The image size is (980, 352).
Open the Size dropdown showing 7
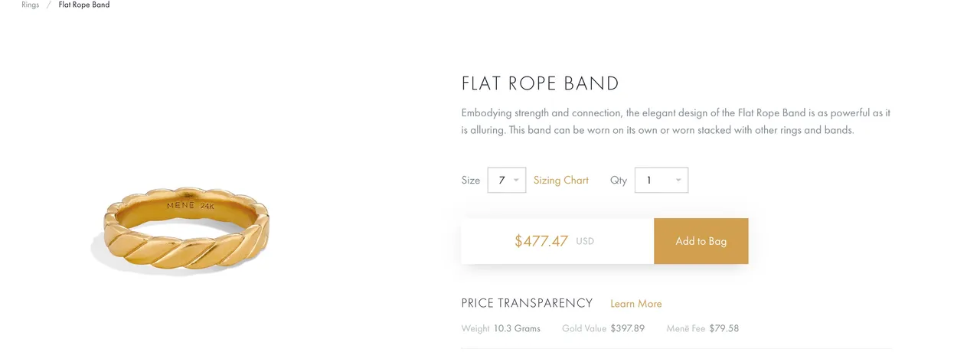[506, 181]
